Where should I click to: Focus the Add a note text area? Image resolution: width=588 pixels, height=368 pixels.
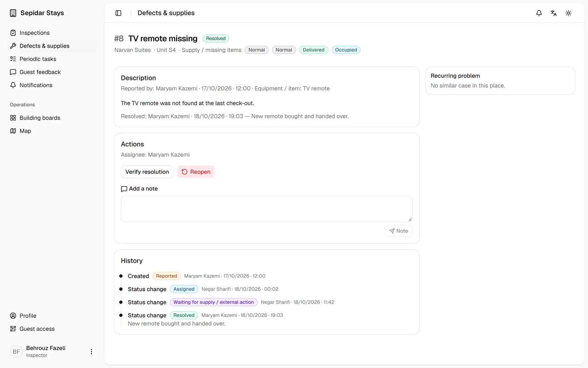(x=267, y=209)
